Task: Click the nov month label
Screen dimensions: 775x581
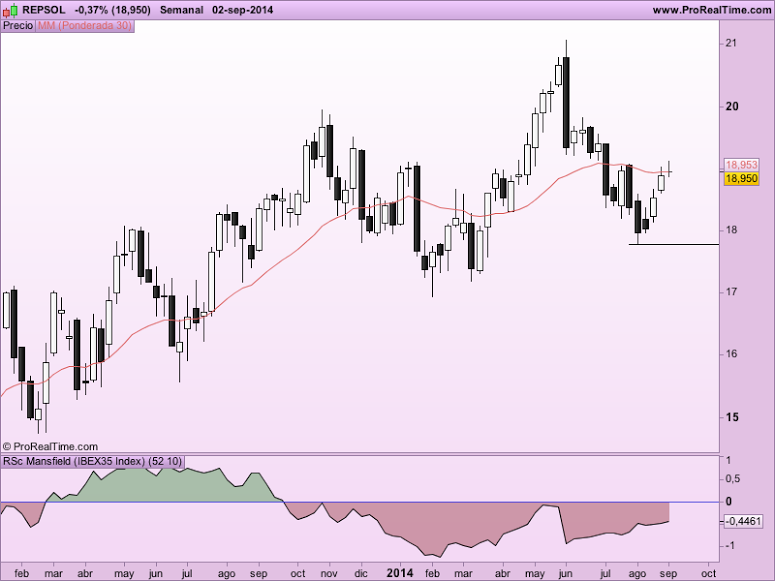Action: pyautogui.click(x=329, y=574)
